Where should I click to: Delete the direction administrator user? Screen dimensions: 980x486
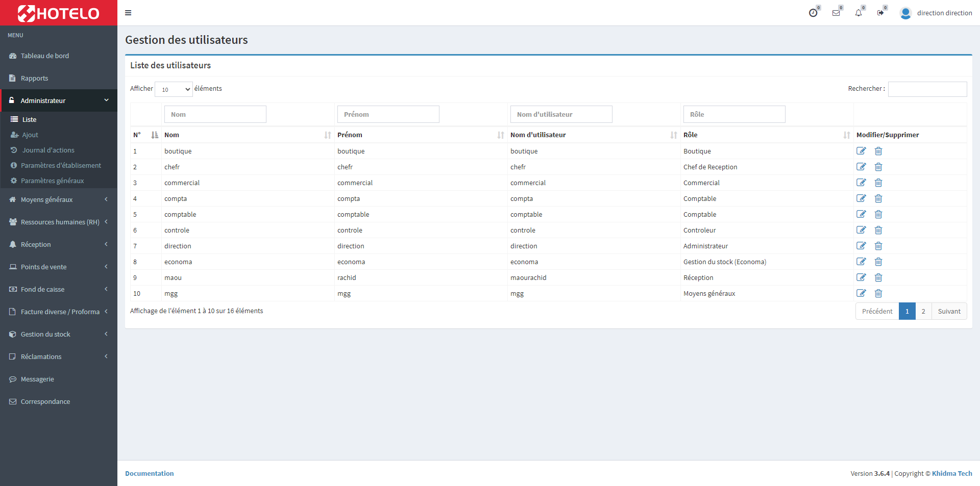(878, 246)
